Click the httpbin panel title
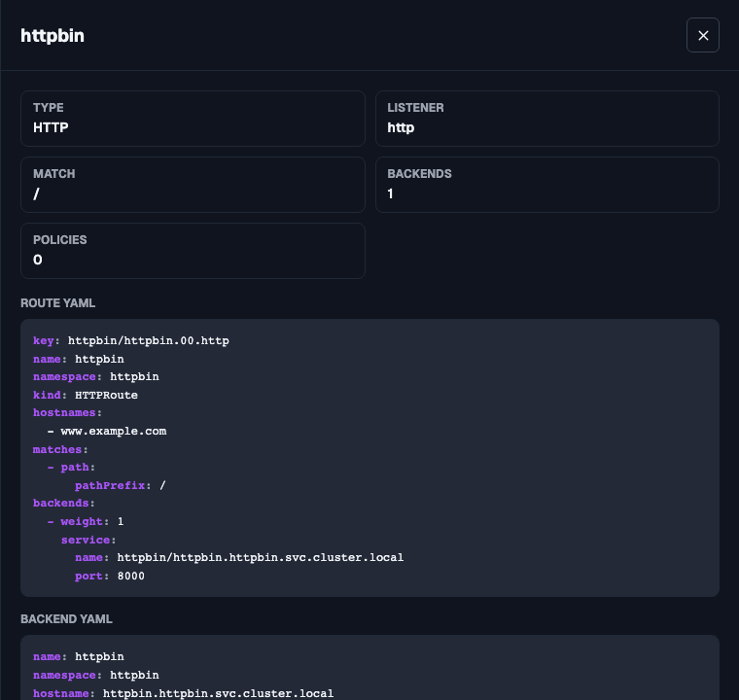Viewport: 739px width, 700px height. tap(53, 36)
